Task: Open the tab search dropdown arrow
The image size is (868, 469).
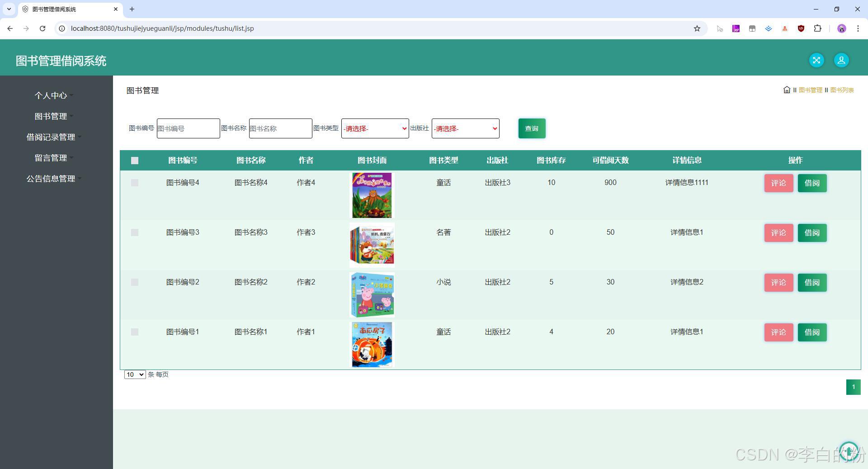Action: pyautogui.click(x=9, y=9)
